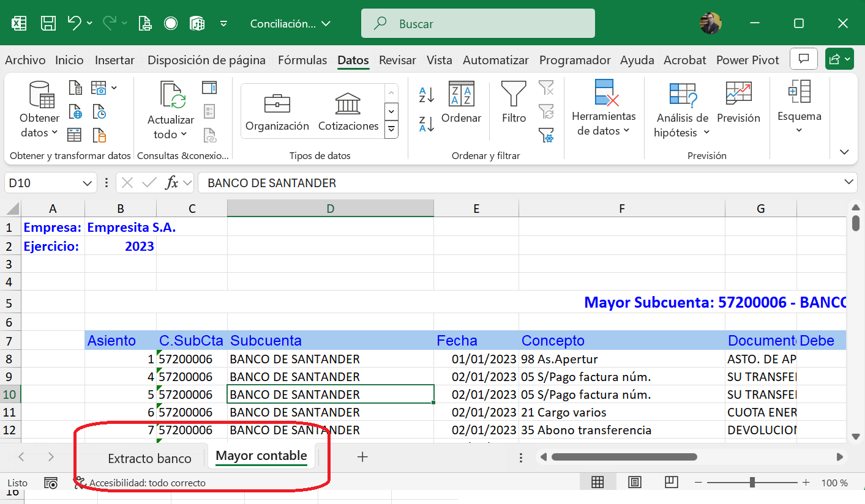Select the Mayor contable sheet tab
This screenshot has width=865, height=504.
261,456
